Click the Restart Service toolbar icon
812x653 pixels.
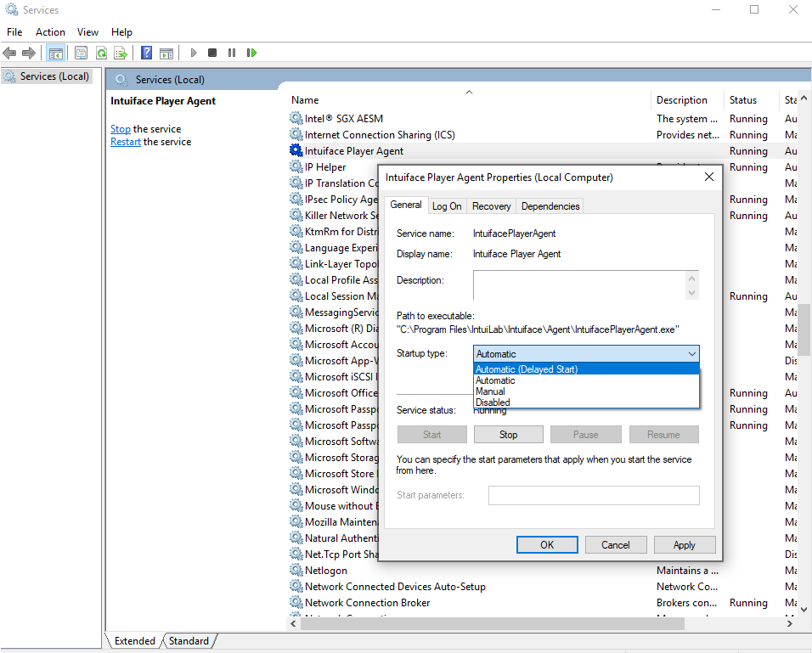pos(251,53)
